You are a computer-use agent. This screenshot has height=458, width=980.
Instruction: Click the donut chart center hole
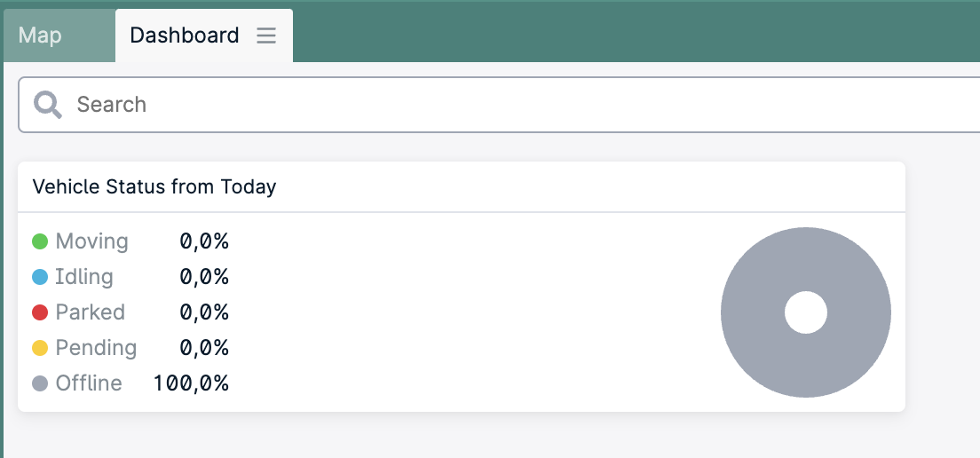806,312
